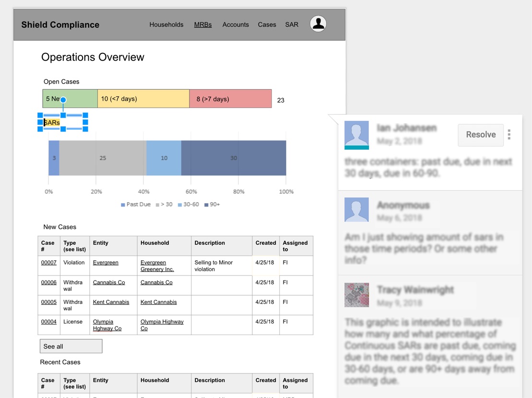Select the SAR navigation item

point(292,24)
